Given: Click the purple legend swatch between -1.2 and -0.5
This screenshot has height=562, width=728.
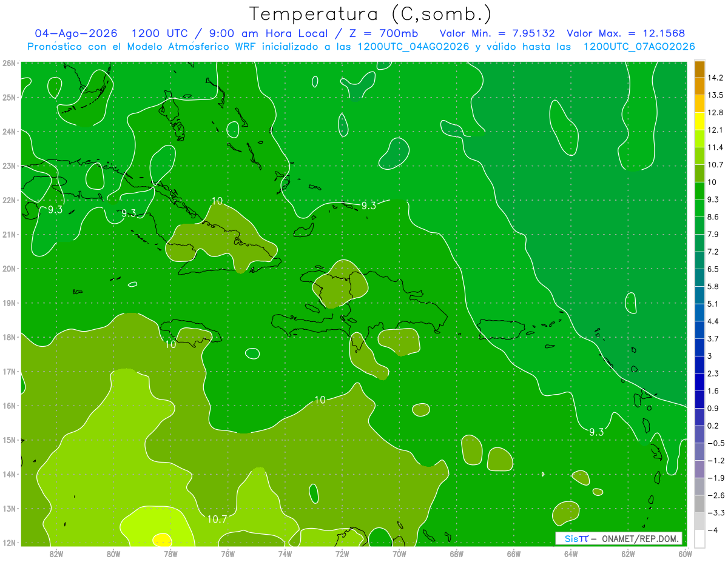Looking at the screenshot, I should (699, 452).
